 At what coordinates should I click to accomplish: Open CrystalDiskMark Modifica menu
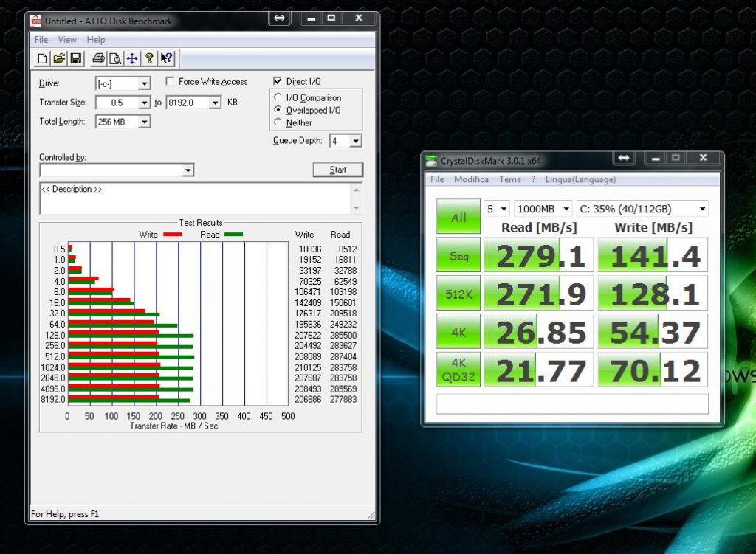(x=471, y=179)
